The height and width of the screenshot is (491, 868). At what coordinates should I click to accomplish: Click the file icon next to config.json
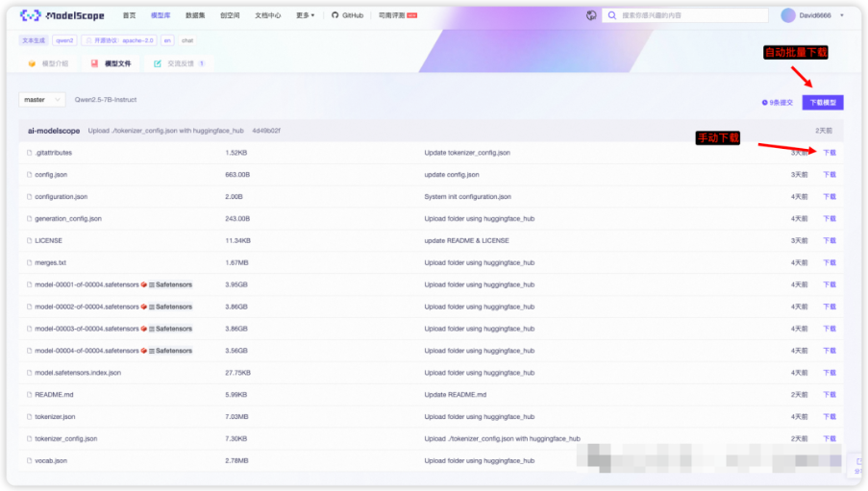[30, 175]
